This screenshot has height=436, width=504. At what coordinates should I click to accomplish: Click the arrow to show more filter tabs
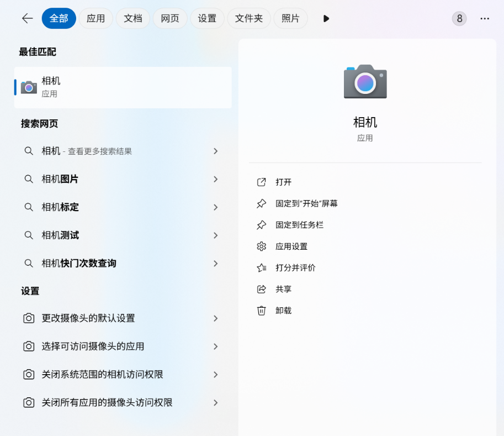pyautogui.click(x=326, y=18)
